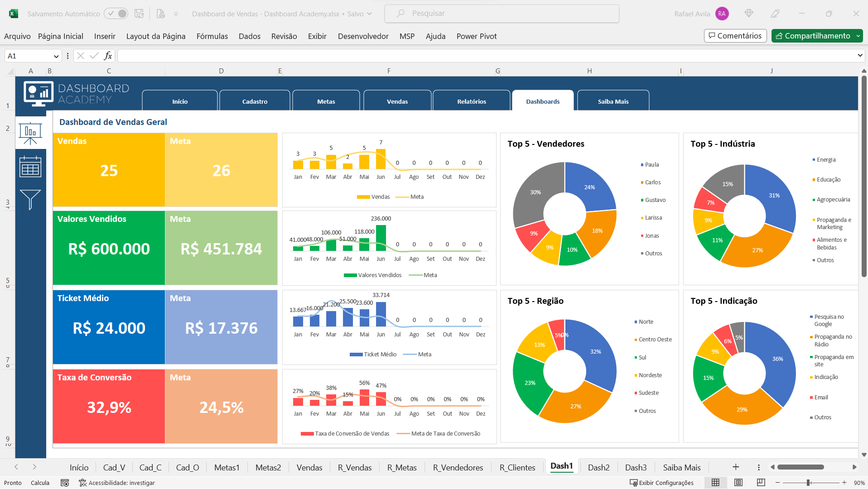The width and height of the screenshot is (868, 489).
Task: Click the Compartilhamento button
Action: pyautogui.click(x=813, y=36)
